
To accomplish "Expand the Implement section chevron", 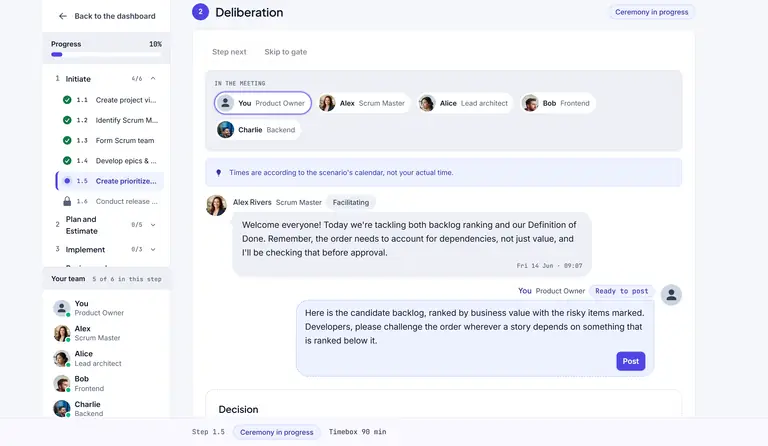I will point(153,250).
